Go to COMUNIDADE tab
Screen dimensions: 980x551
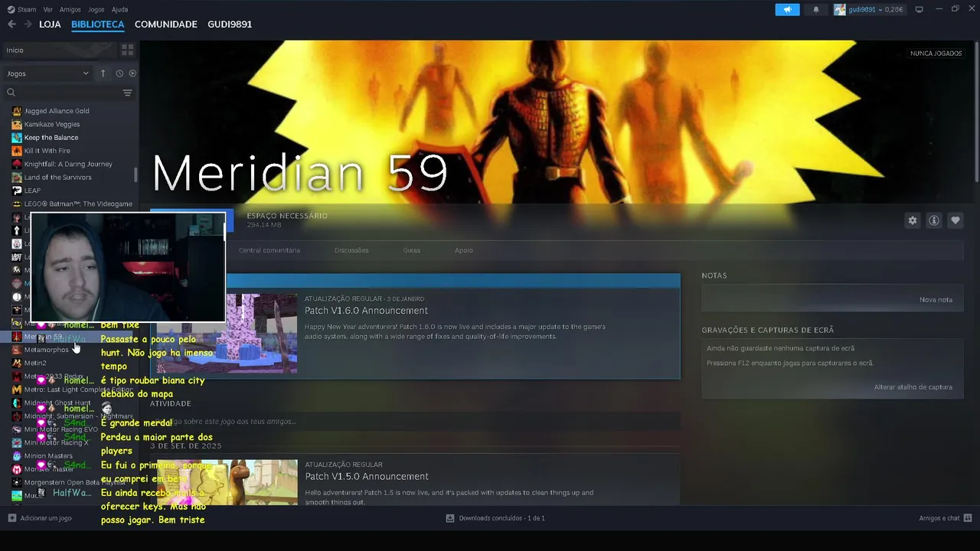coord(166,24)
